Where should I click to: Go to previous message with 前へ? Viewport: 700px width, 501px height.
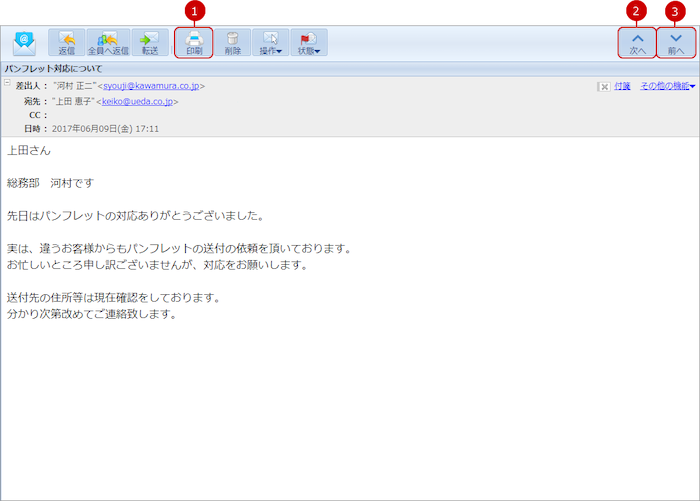tap(676, 42)
